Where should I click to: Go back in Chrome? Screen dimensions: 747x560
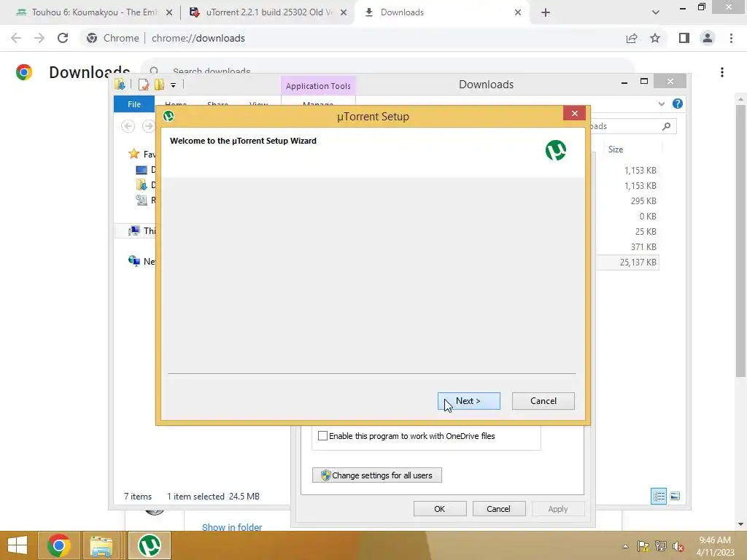16,38
